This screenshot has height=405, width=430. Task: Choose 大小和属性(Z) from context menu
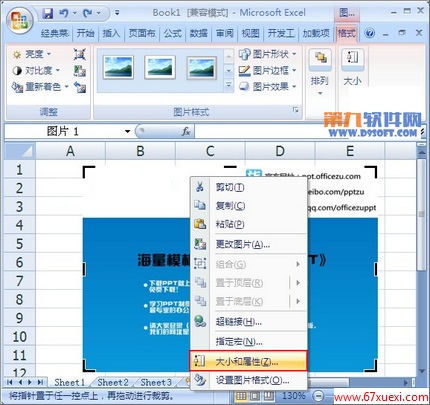click(x=248, y=361)
